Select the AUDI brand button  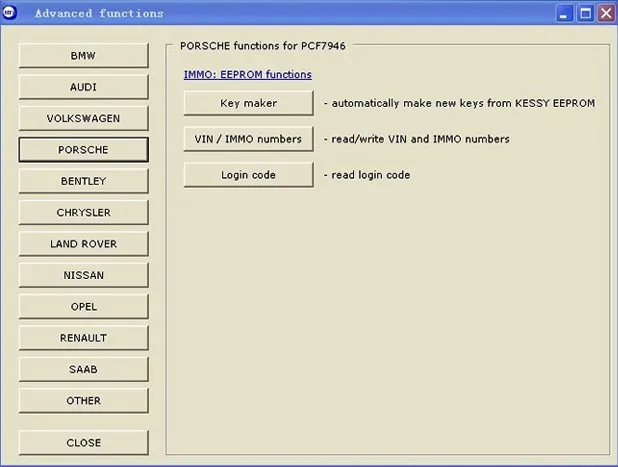point(83,87)
